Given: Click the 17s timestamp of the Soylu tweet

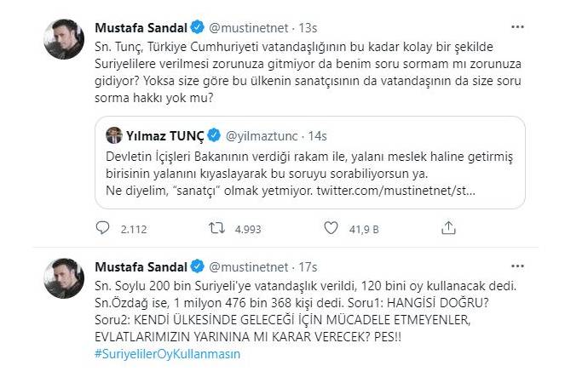Looking at the screenshot, I should point(312,264).
